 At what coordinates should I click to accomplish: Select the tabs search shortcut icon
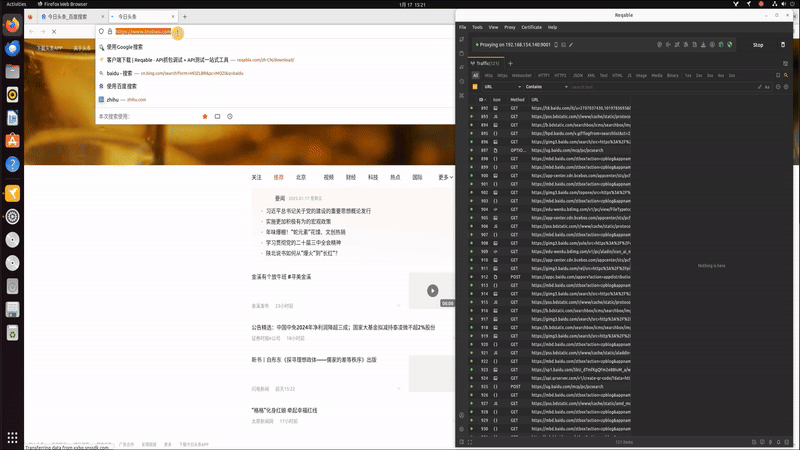pos(217,116)
